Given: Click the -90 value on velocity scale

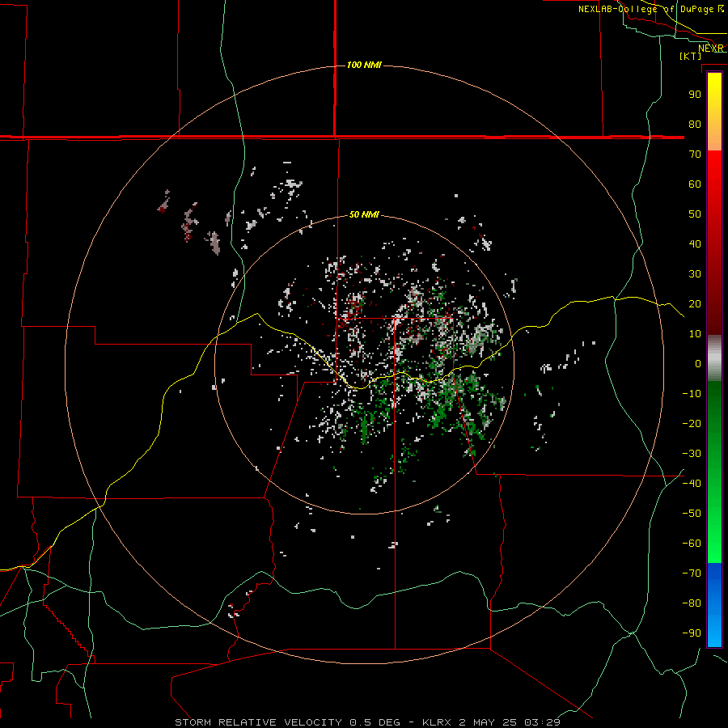Looking at the screenshot, I should coord(692,633).
